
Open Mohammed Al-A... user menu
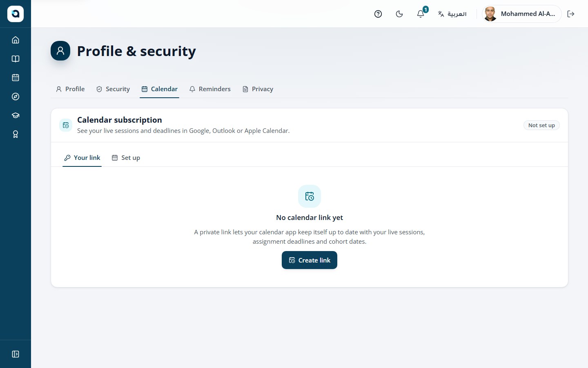click(x=521, y=14)
